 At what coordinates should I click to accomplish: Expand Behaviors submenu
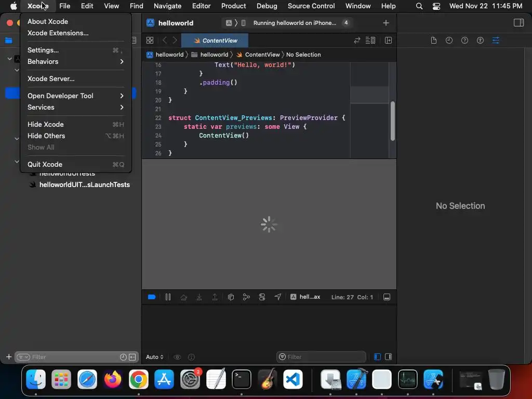click(x=75, y=61)
